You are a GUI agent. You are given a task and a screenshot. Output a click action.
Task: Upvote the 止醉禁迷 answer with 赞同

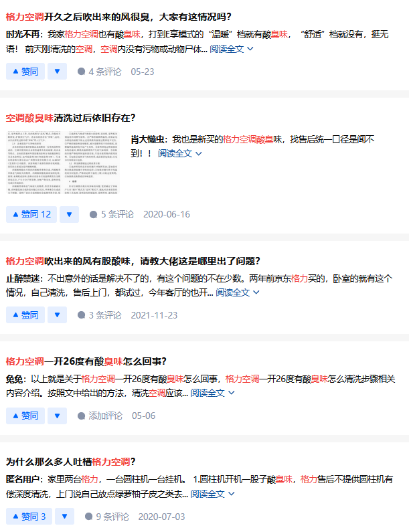pyautogui.click(x=25, y=315)
